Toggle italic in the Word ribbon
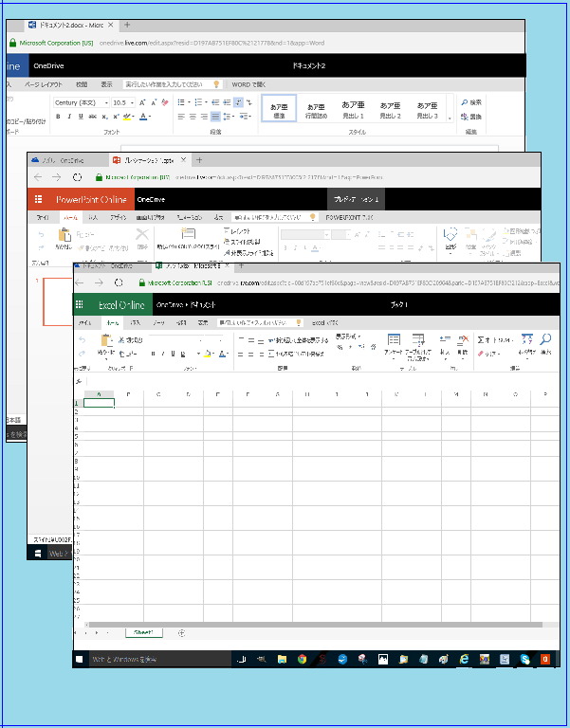The width and height of the screenshot is (570, 728). click(x=69, y=117)
